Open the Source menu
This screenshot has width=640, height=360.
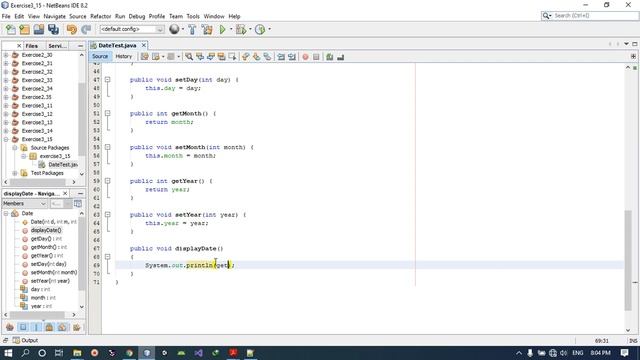(x=78, y=16)
